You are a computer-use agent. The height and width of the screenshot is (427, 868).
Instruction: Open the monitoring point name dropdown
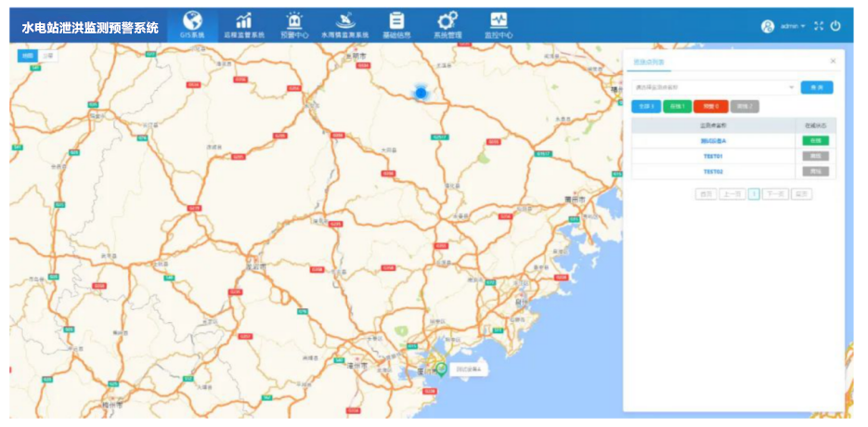coord(713,87)
